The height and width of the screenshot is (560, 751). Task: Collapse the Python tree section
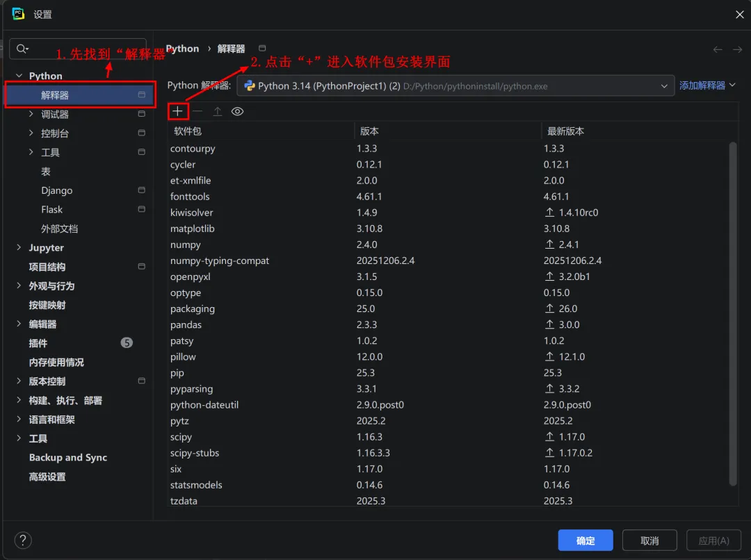coord(19,76)
